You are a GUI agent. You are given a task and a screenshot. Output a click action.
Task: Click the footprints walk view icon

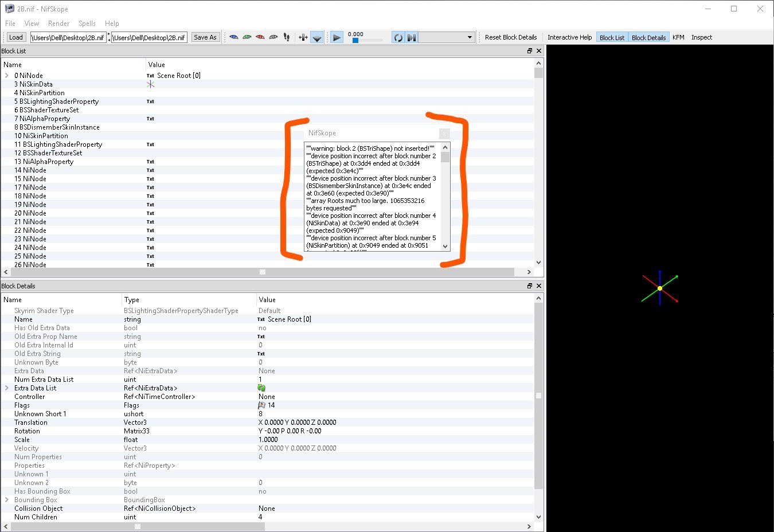(286, 37)
